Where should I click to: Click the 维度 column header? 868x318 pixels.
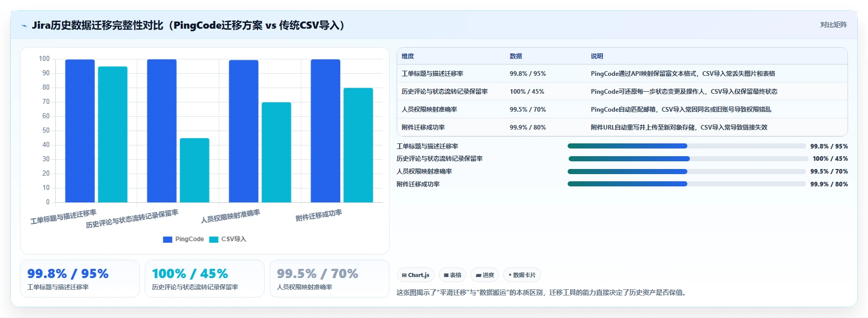[x=408, y=56]
